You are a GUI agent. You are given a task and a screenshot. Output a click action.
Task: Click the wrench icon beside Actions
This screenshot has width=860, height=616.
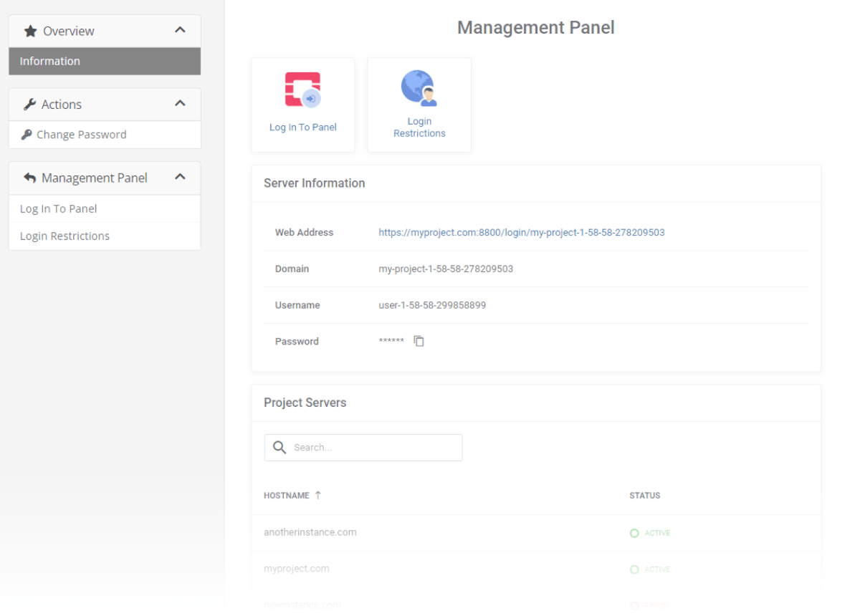(x=29, y=105)
